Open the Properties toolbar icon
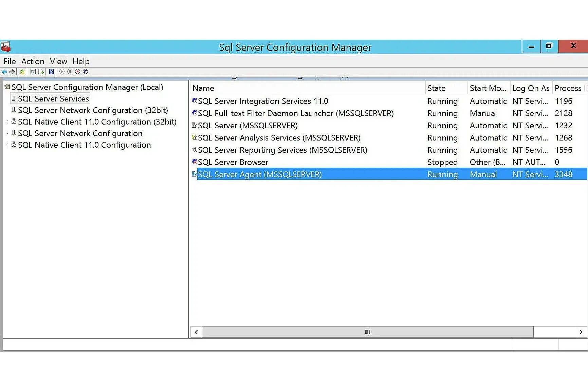Viewport: 588px width, 392px height. (x=33, y=72)
